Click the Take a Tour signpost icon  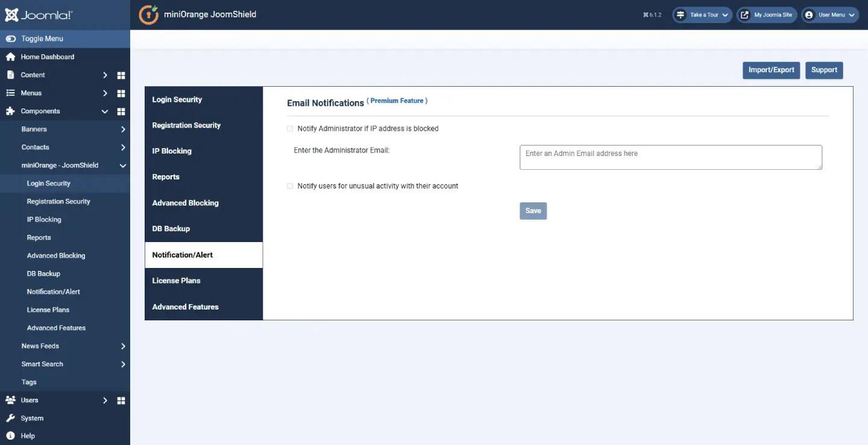pyautogui.click(x=681, y=15)
